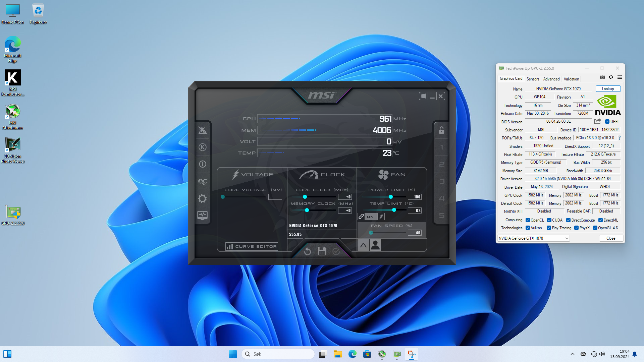Click the Power Limit value field
This screenshot has width=644, height=362.
(415, 197)
